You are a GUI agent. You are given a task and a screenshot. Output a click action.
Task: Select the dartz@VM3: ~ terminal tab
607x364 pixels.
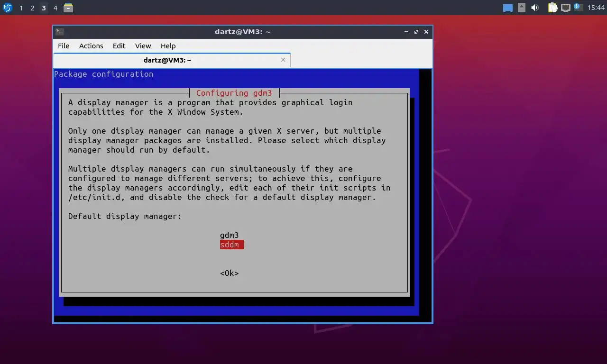coord(172,60)
